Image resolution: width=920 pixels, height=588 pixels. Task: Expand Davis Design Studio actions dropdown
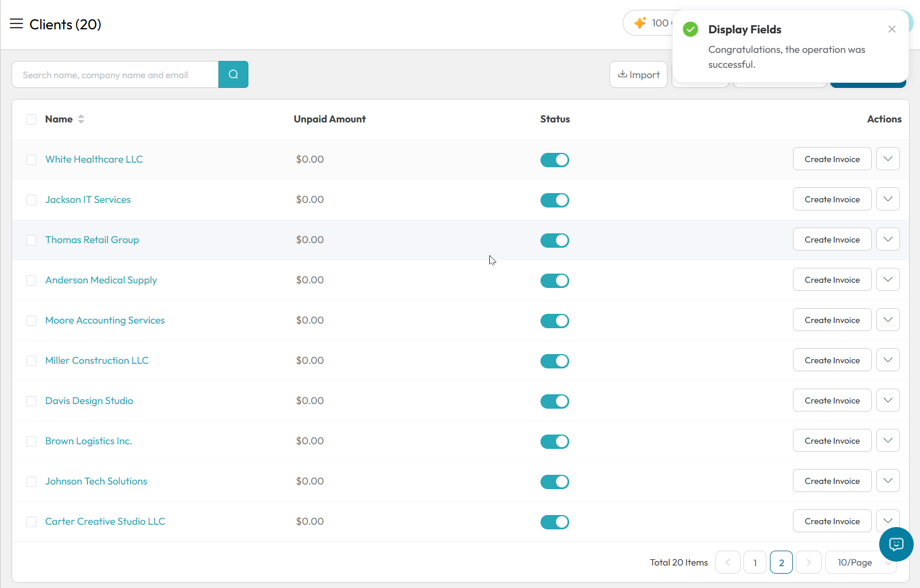pyautogui.click(x=888, y=401)
